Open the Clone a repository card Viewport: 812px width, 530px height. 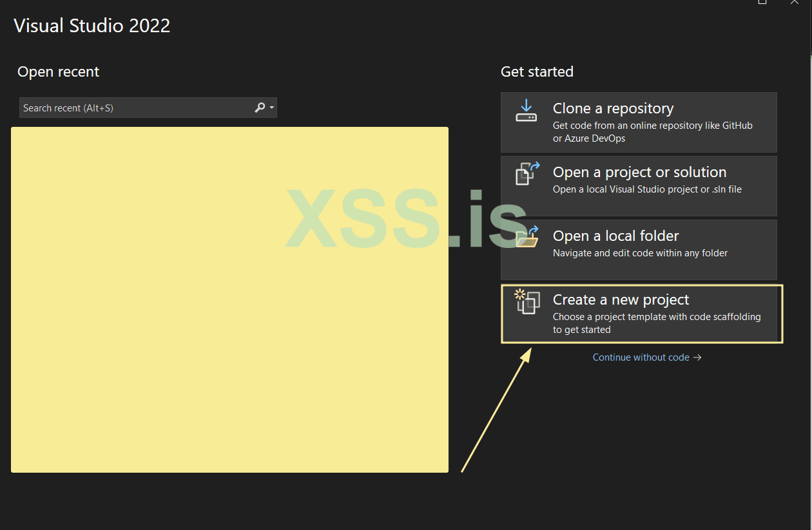pos(639,122)
